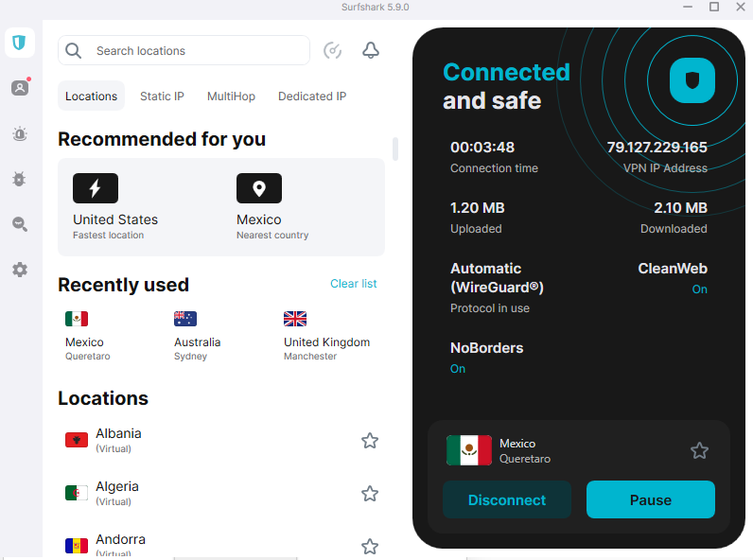Click the VPN IP address 79.127.229.165

coord(657,147)
